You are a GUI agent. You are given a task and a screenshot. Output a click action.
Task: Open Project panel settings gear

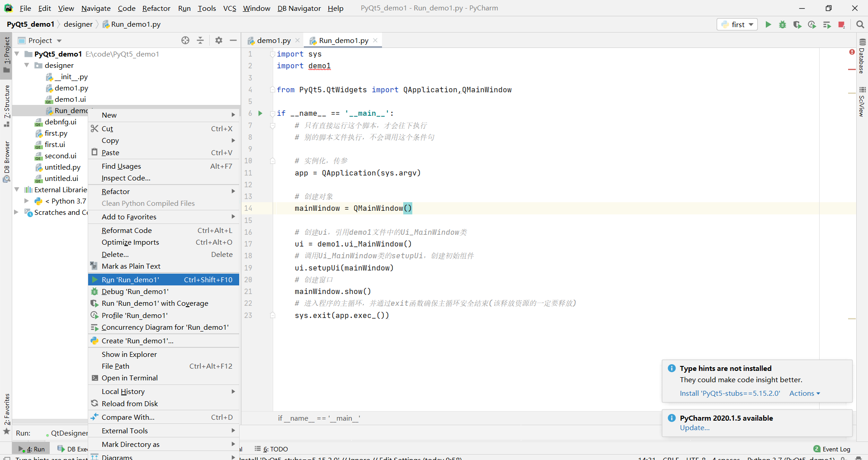click(219, 40)
